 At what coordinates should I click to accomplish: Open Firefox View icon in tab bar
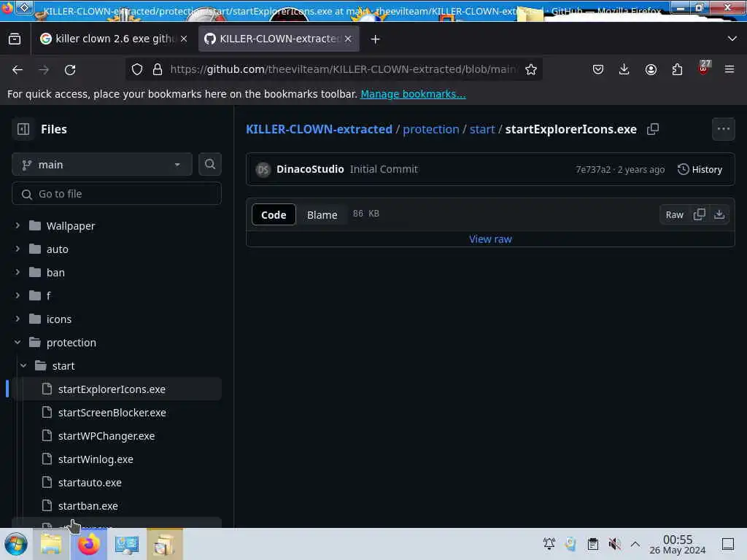[15, 39]
